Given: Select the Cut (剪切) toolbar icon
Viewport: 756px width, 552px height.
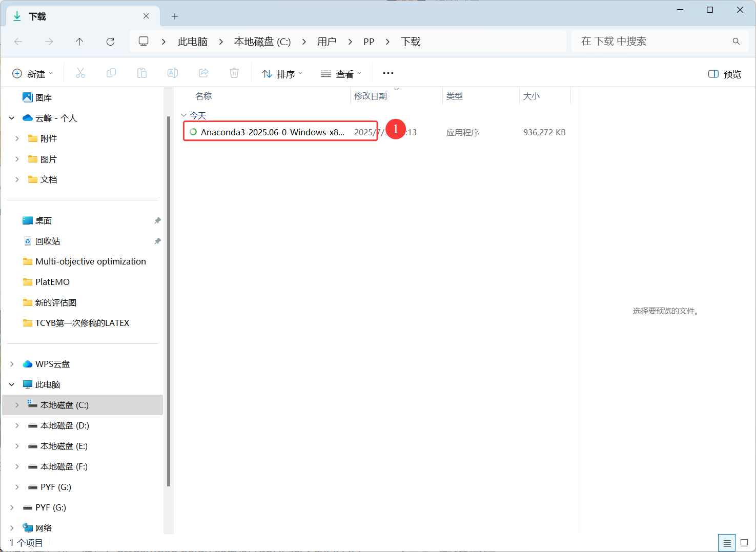Looking at the screenshot, I should (x=80, y=73).
